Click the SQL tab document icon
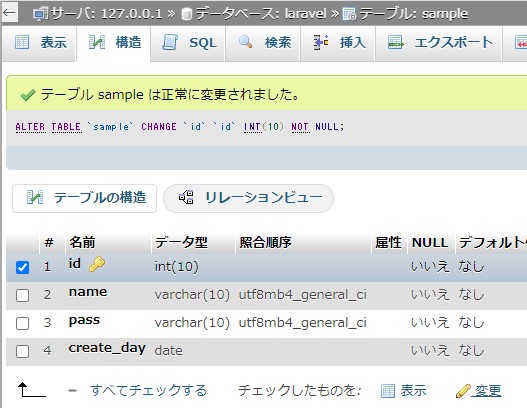Image resolution: width=527 pixels, height=408 pixels. coord(170,42)
